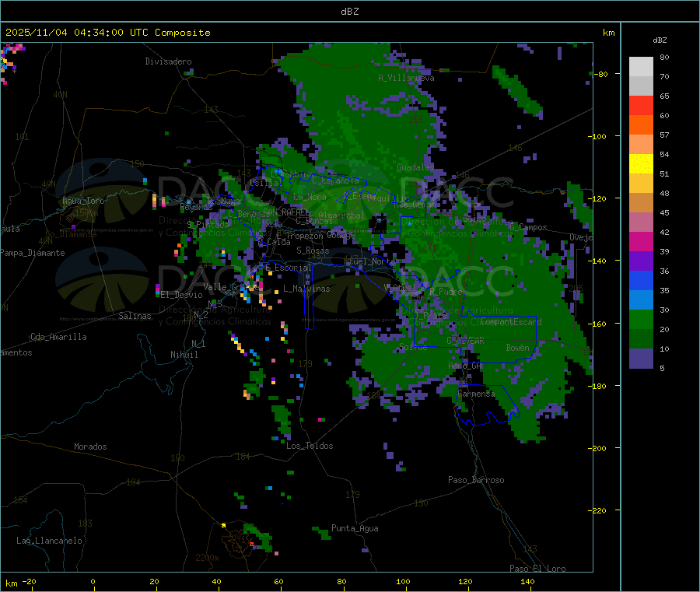Select the -220 tick on vertical km axis

(x=599, y=511)
